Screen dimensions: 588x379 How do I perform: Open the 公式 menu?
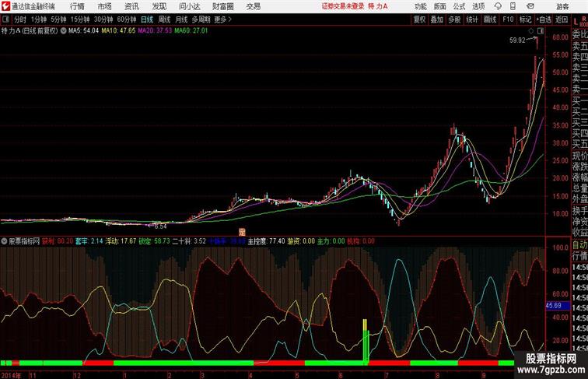click(459, 6)
